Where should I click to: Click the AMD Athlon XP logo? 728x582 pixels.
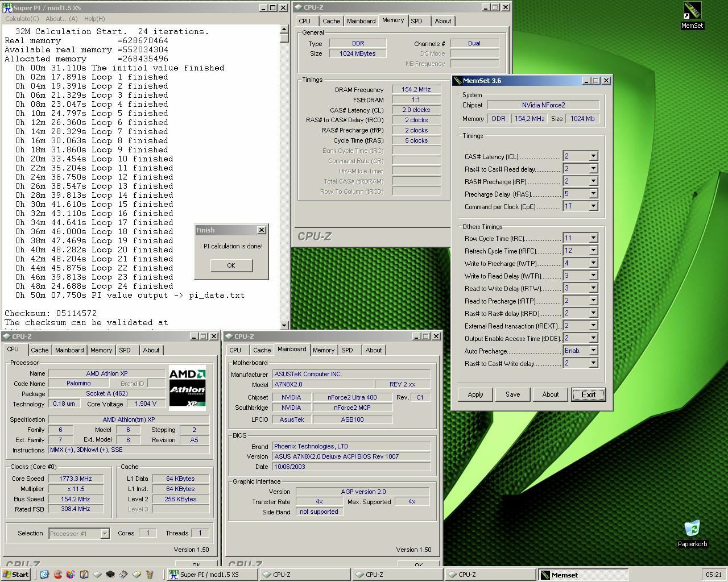tap(187, 388)
